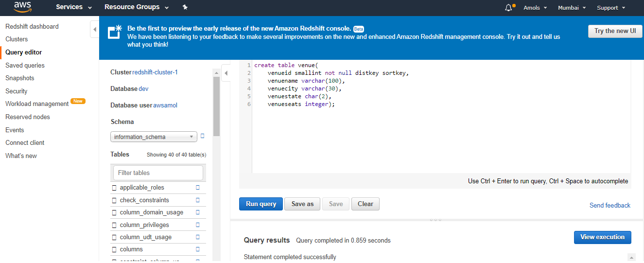644x263 pixels.
Task: Go to Redshift dashboard
Action: [32, 26]
